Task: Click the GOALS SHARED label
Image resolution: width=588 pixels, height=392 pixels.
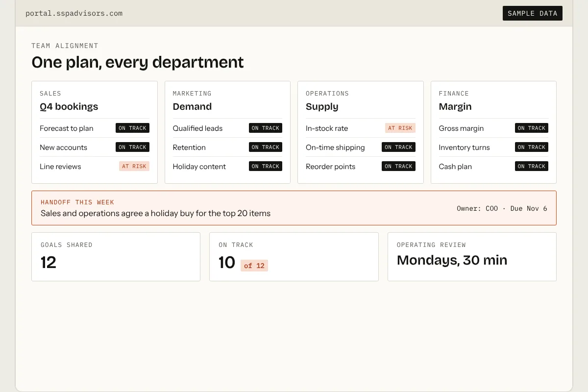Action: [66, 245]
